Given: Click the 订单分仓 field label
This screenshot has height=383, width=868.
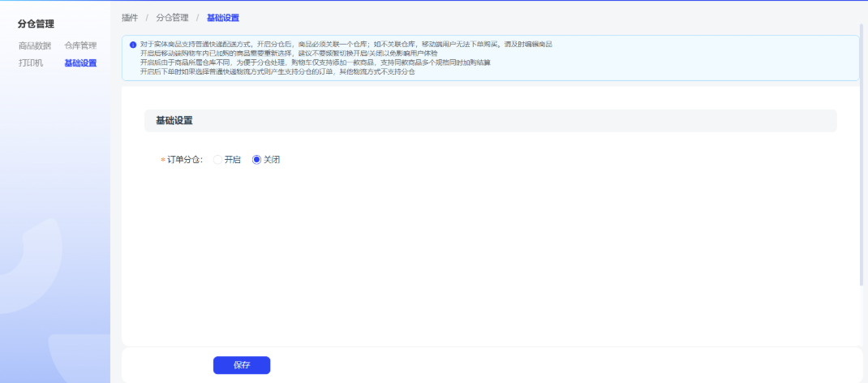Looking at the screenshot, I should click(x=184, y=160).
